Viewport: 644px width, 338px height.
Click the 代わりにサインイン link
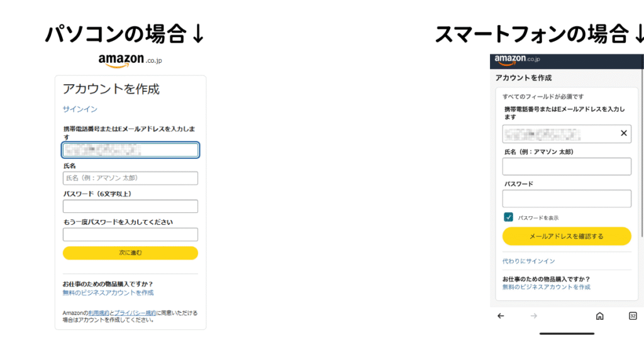click(x=528, y=261)
